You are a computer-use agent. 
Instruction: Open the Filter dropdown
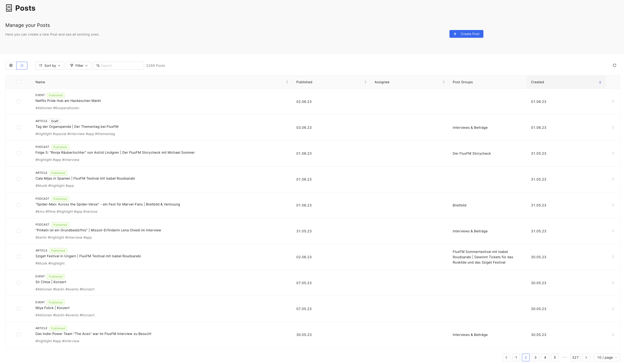point(79,66)
